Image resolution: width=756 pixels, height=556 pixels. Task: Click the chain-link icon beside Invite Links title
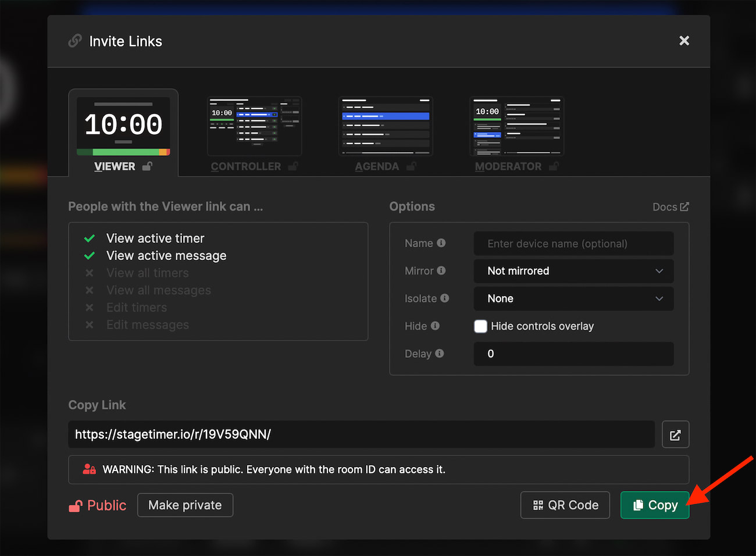(75, 41)
